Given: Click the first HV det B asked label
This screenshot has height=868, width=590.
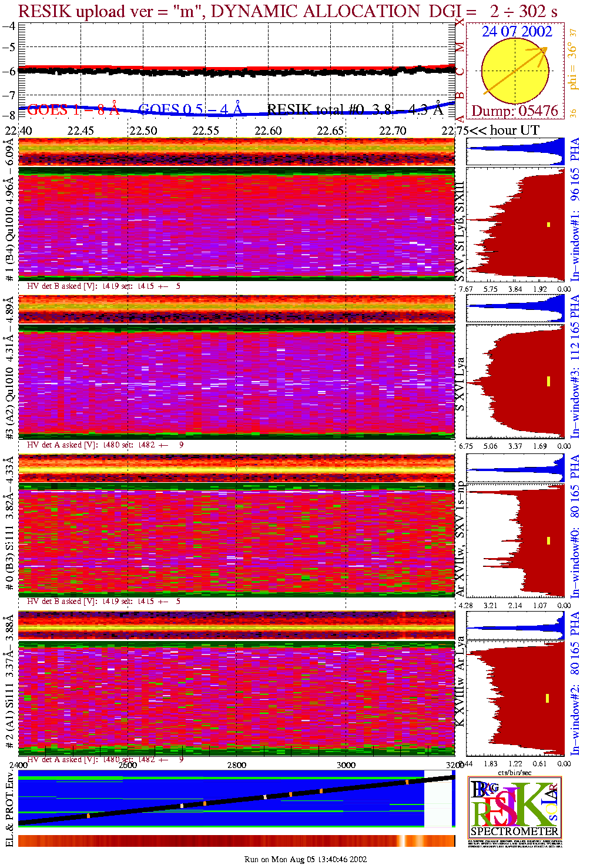Looking at the screenshot, I should pos(103,286).
